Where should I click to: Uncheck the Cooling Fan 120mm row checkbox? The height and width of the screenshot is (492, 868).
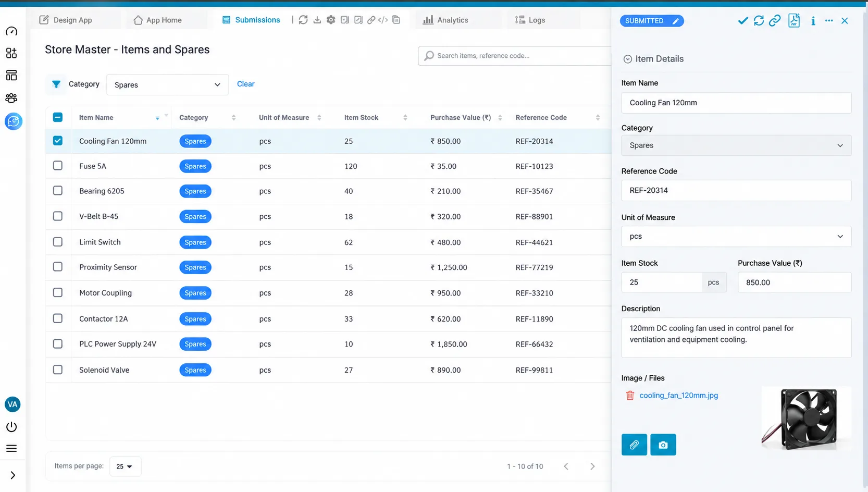(58, 141)
